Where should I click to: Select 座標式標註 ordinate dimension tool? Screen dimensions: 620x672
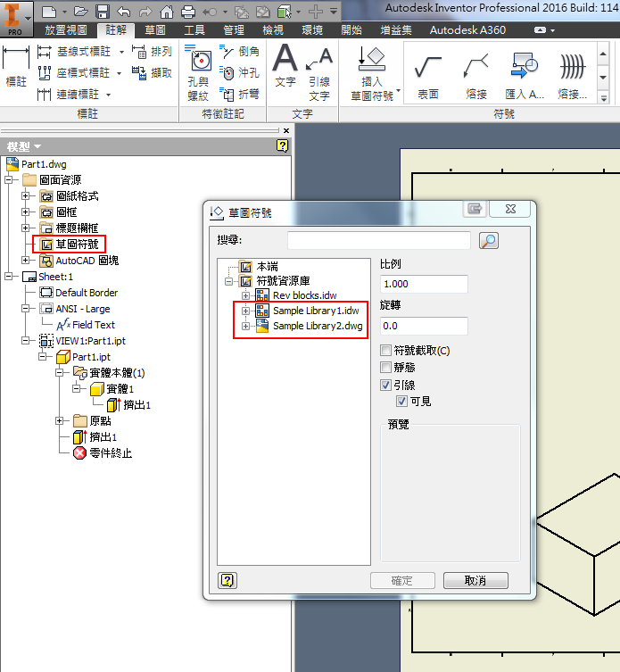73,73
